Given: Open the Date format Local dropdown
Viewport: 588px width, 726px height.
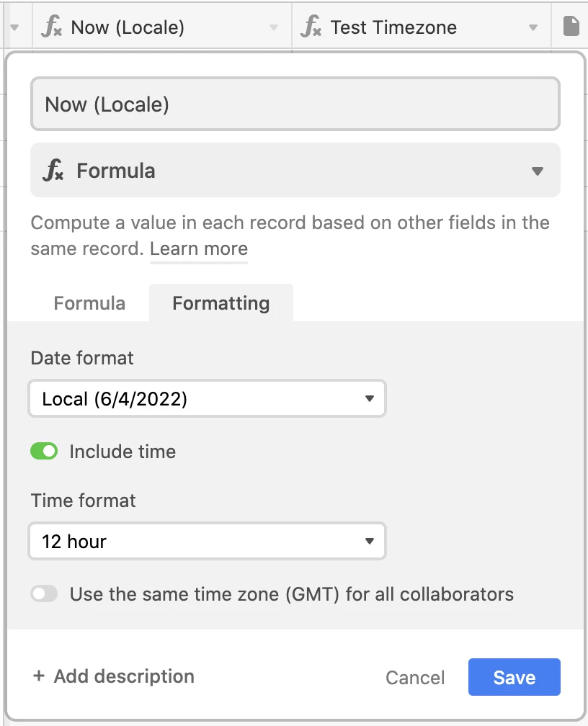Looking at the screenshot, I should 207,399.
